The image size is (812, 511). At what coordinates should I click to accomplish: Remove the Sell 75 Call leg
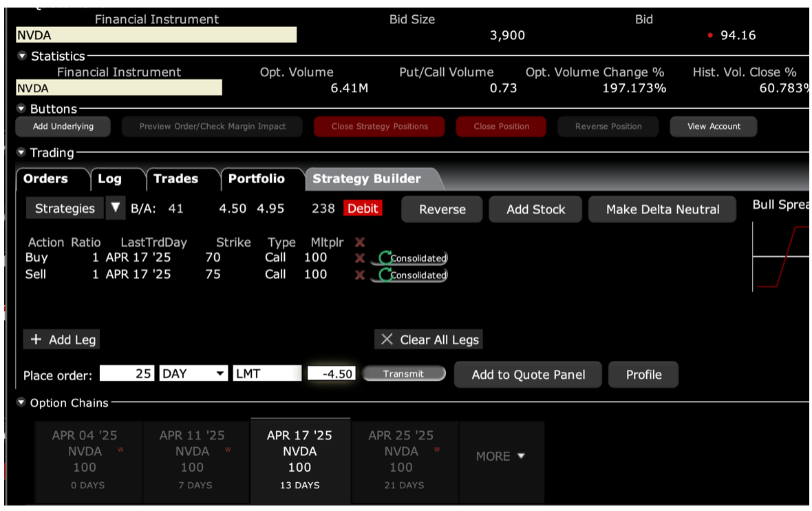pyautogui.click(x=360, y=275)
